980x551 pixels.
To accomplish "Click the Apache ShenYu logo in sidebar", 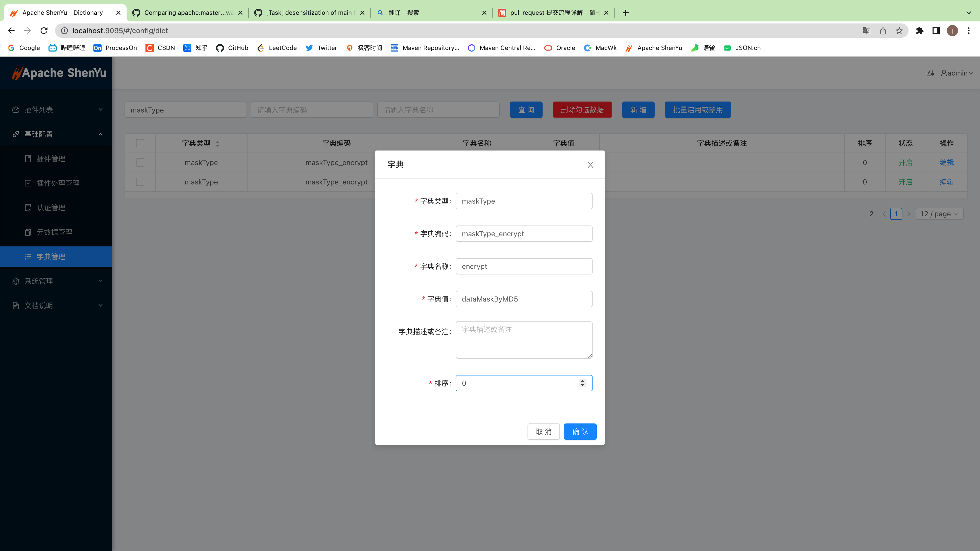I will pyautogui.click(x=59, y=73).
